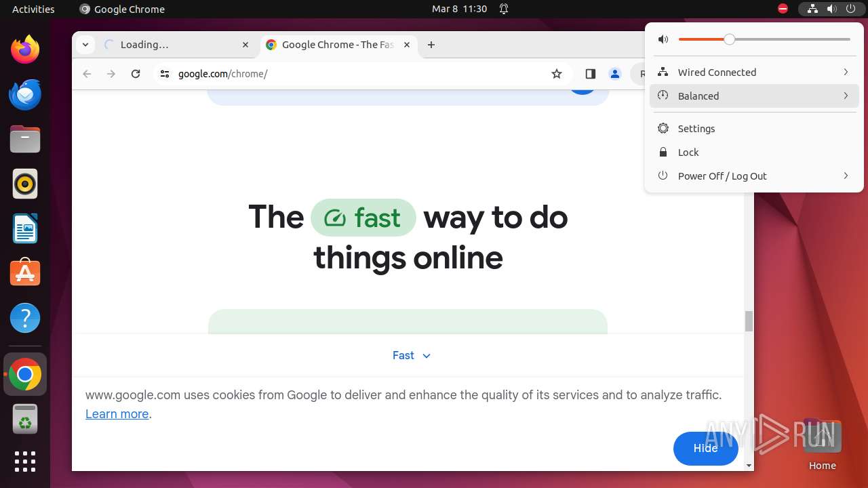
Task: Choose Lock in the system menu
Action: pyautogui.click(x=754, y=152)
